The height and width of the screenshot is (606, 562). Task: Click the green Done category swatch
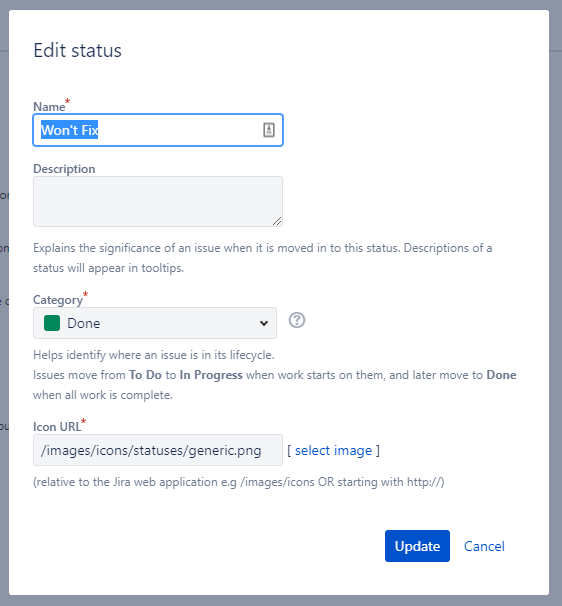tap(52, 323)
